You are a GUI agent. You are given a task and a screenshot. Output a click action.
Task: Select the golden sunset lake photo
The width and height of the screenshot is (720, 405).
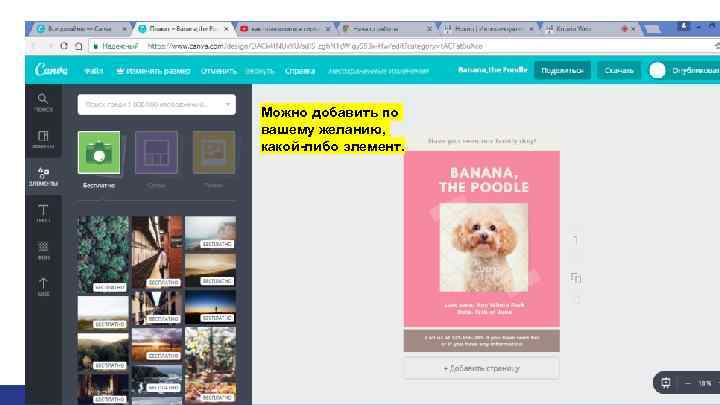(x=157, y=344)
